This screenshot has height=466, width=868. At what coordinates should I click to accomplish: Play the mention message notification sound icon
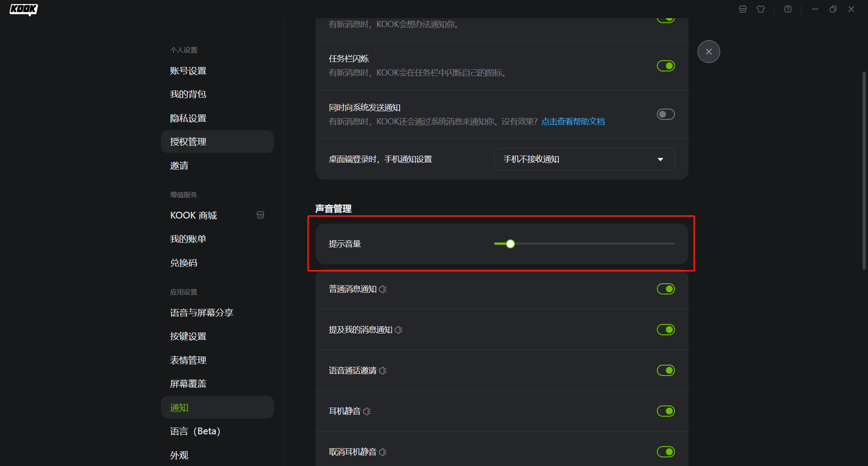(398, 330)
